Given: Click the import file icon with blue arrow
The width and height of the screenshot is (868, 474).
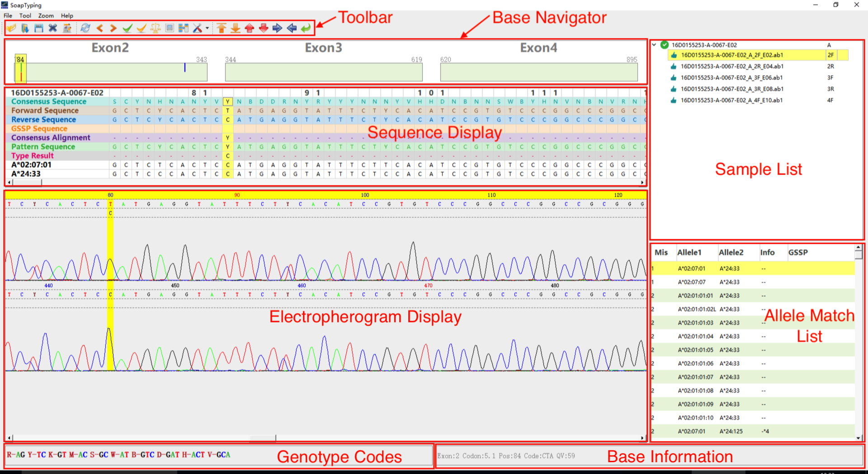Looking at the screenshot, I should [x=25, y=28].
